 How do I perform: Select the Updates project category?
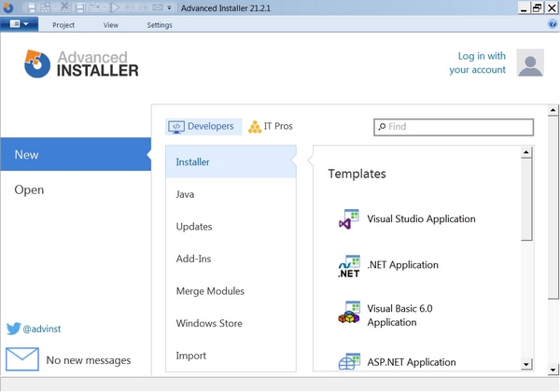231,227
